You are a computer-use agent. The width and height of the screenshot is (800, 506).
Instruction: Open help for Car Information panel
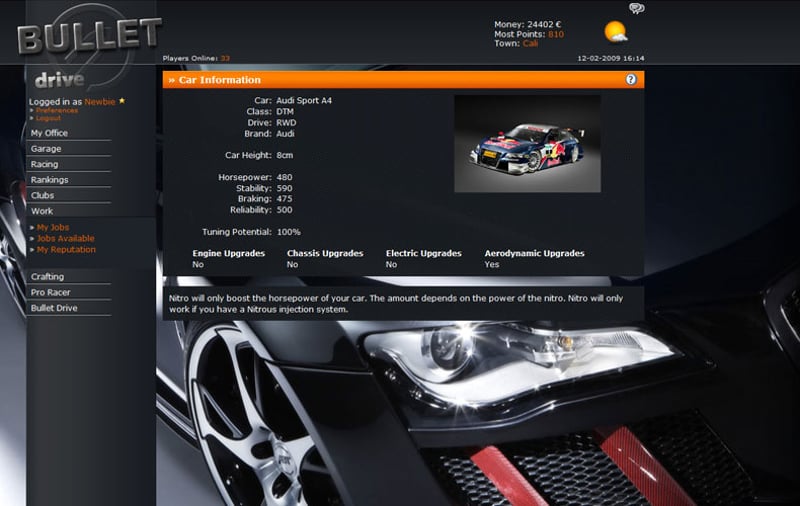pyautogui.click(x=631, y=80)
